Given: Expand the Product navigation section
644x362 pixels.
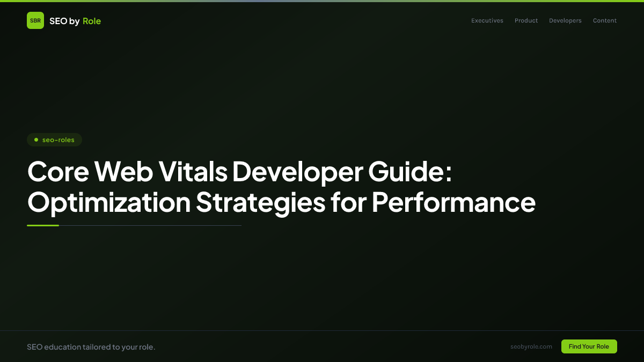Looking at the screenshot, I should pos(526,20).
